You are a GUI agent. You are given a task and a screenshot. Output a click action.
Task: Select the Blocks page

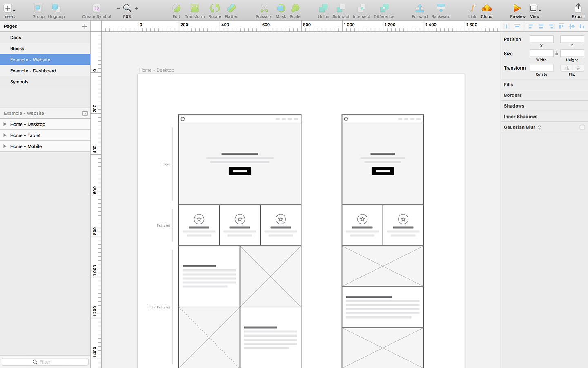tap(45, 49)
